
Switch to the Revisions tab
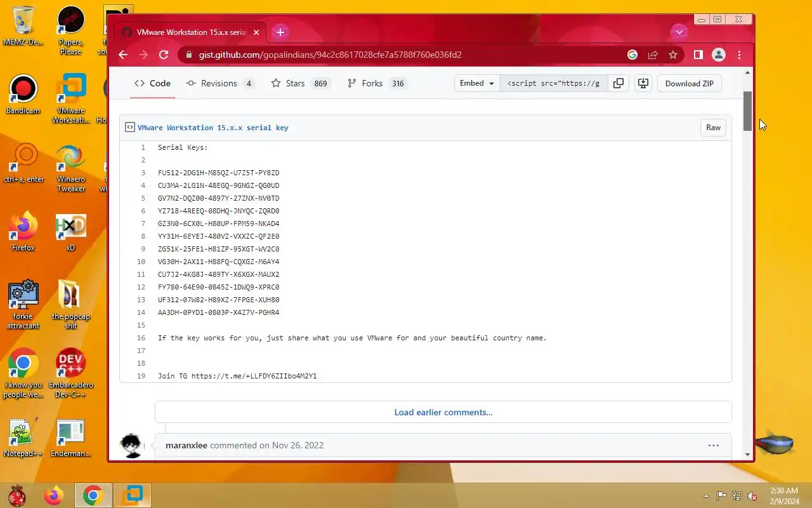click(219, 83)
